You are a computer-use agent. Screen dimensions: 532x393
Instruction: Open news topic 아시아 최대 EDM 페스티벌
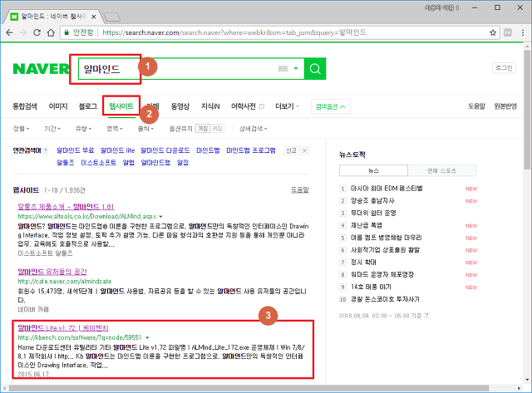[387, 189]
